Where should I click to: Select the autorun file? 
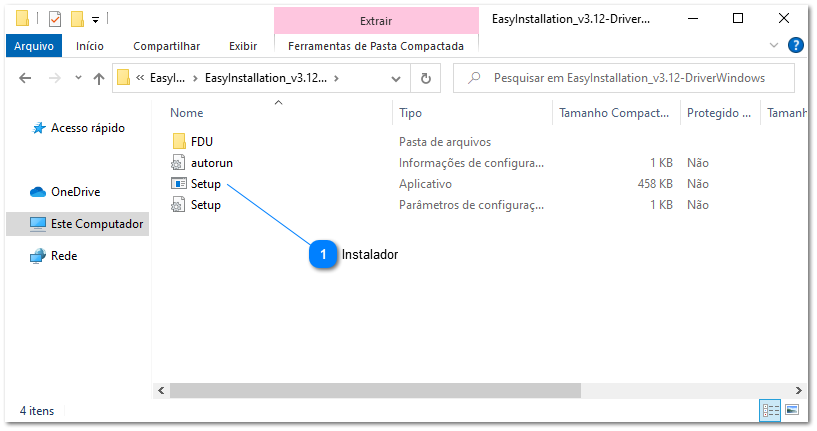(x=212, y=163)
